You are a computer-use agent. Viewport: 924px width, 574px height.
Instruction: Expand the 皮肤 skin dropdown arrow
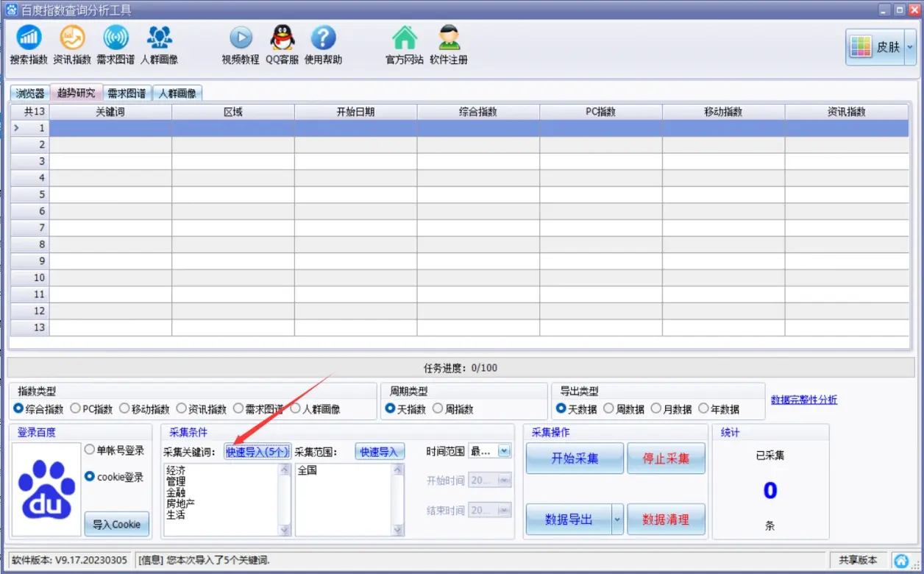[911, 47]
